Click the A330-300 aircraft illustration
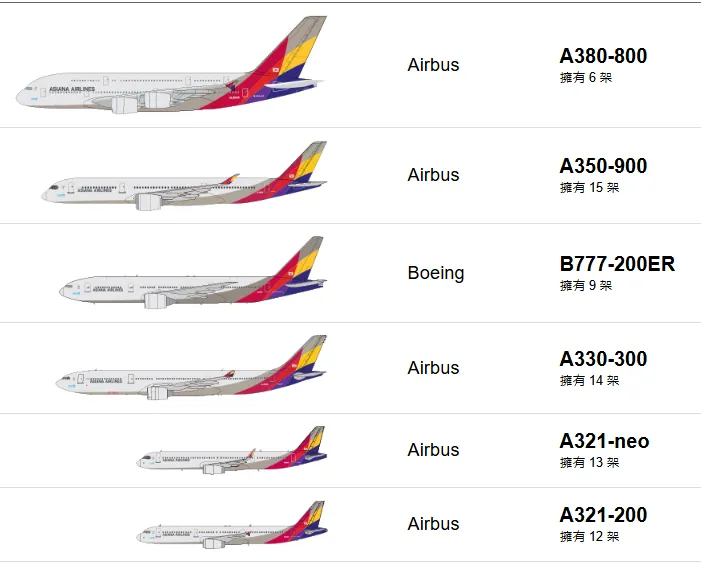This screenshot has height=567, width=701. pyautogui.click(x=190, y=372)
